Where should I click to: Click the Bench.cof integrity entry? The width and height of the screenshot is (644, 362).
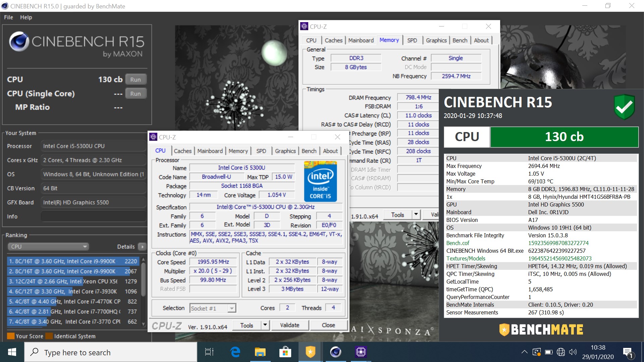(541, 243)
